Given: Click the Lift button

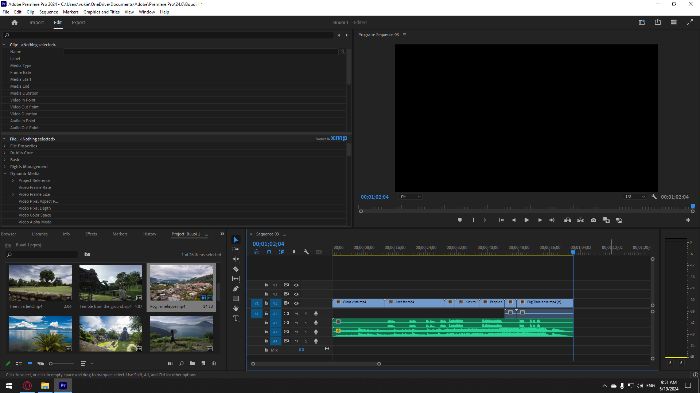Looking at the screenshot, I should tap(567, 220).
